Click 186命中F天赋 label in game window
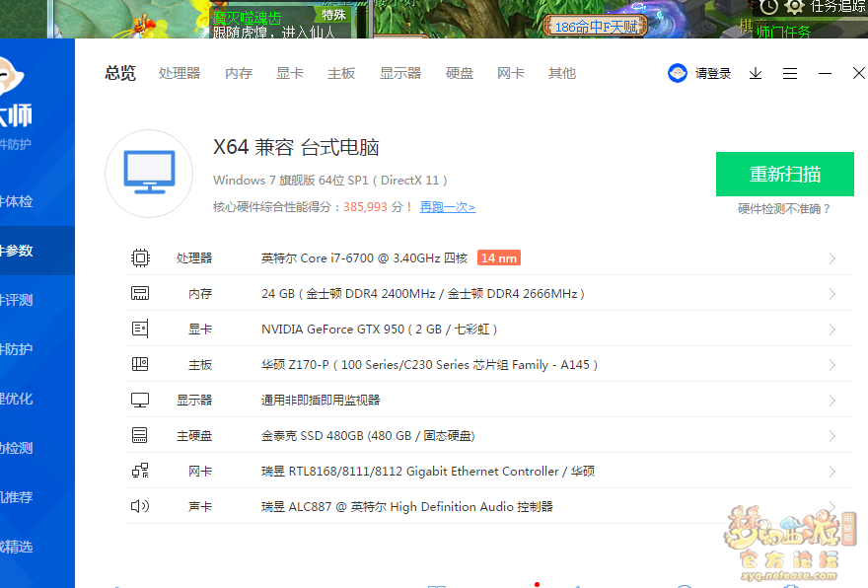The height and width of the screenshot is (588, 868). (x=596, y=27)
